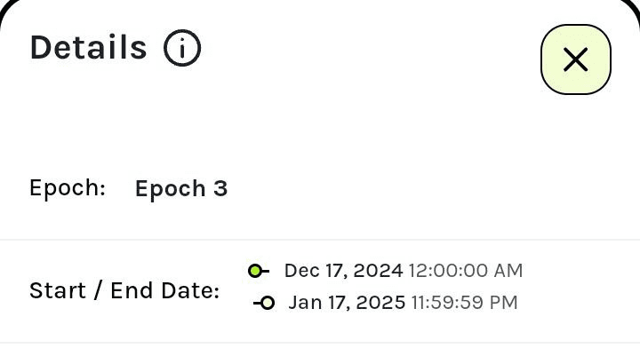Click the Details heading text
The width and height of the screenshot is (640, 364).
pos(88,48)
